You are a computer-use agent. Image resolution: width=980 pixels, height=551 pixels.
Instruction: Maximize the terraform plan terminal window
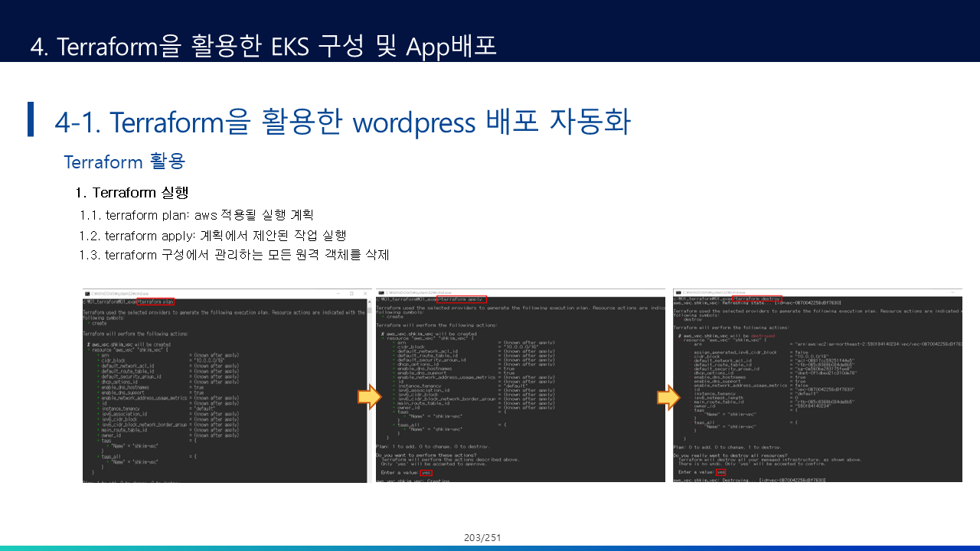click(351, 293)
